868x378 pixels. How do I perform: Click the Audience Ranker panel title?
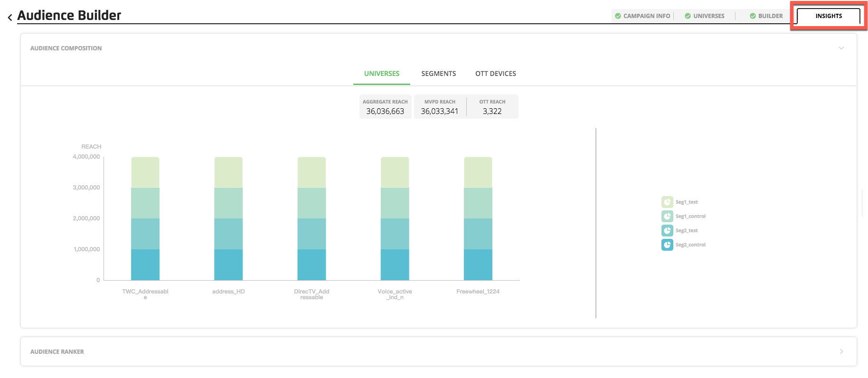point(57,352)
